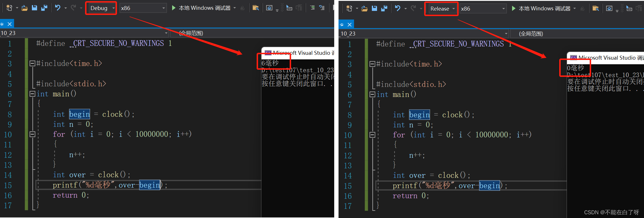Click "#include<time.h>" in the Release window code

pos(409,64)
